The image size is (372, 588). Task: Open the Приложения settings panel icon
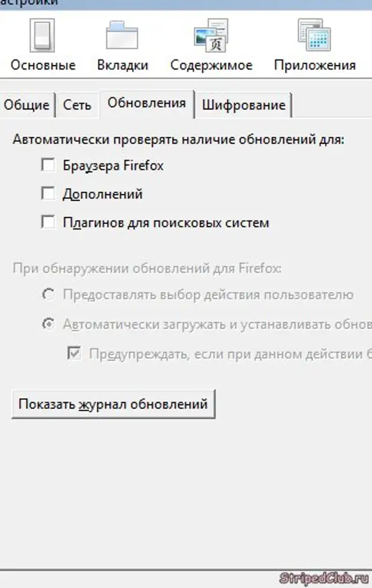(x=314, y=37)
